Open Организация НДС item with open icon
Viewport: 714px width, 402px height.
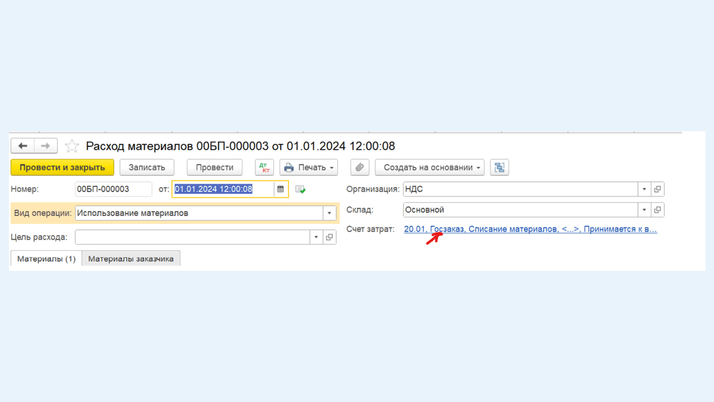click(658, 189)
